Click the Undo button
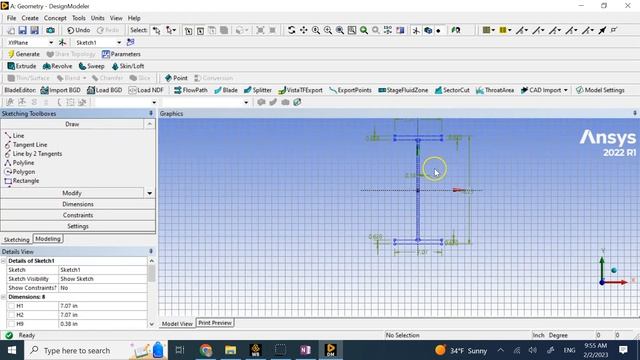The image size is (640, 360). pyautogui.click(x=79, y=30)
